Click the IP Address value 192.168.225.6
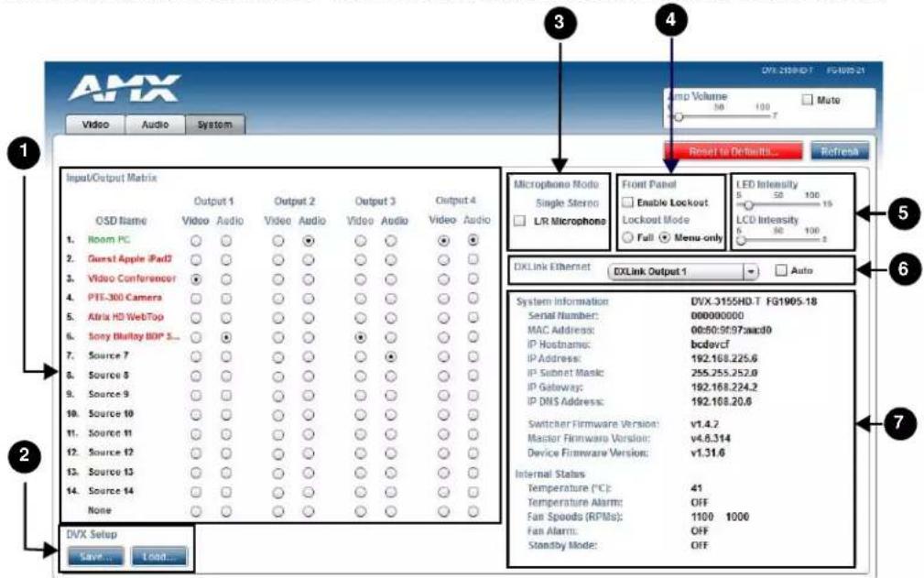The image size is (924, 578). 724,358
